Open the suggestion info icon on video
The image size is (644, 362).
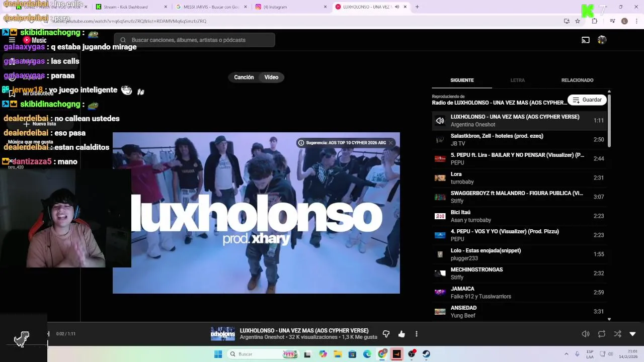[x=301, y=143]
